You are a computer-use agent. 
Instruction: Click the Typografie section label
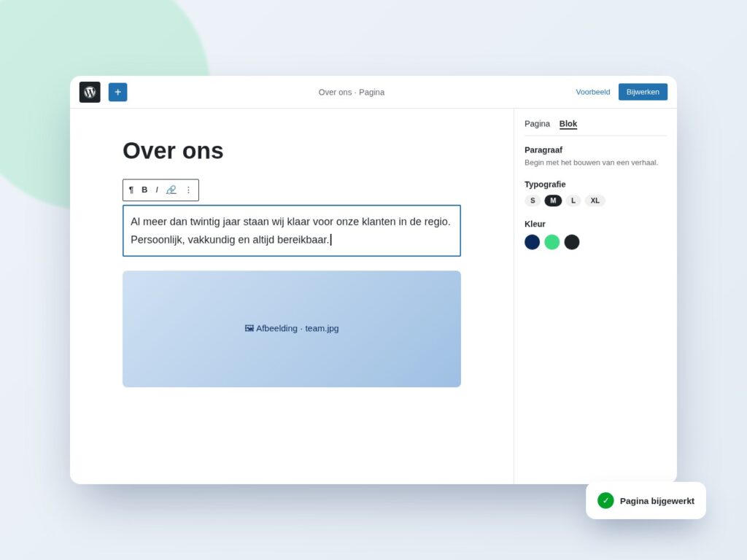coord(545,184)
